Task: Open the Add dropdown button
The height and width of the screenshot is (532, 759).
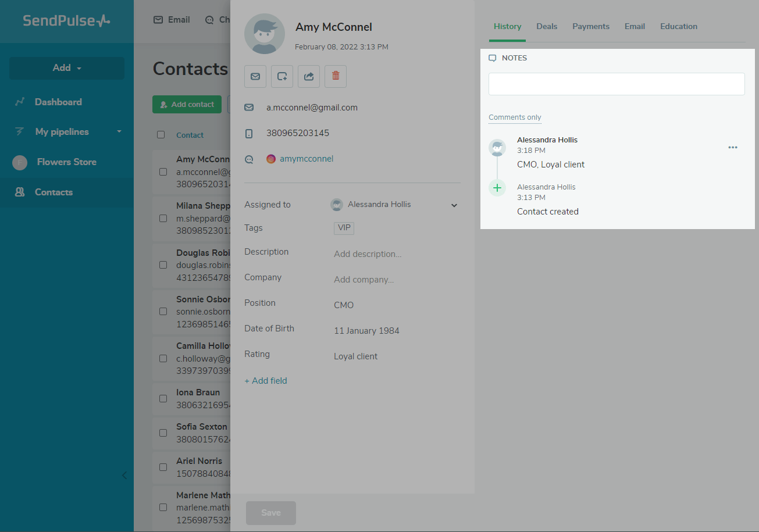Action: click(x=67, y=68)
